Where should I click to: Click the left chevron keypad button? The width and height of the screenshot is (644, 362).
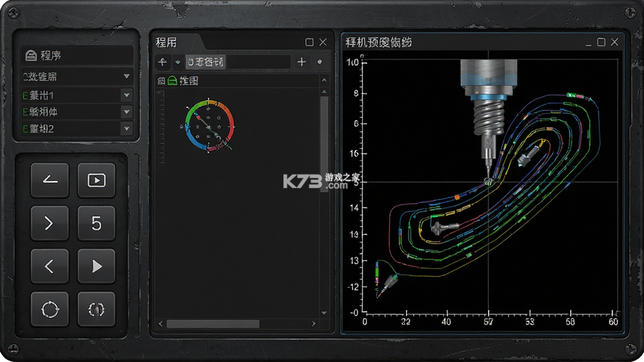[49, 266]
